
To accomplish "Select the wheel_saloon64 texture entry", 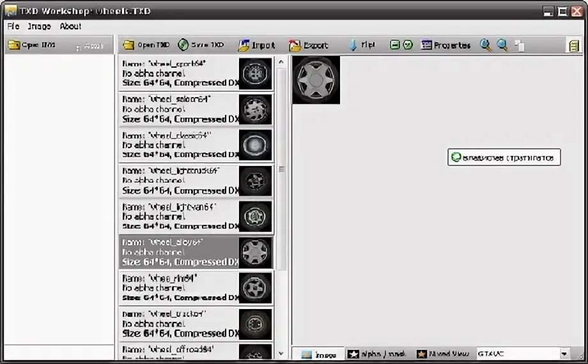I will click(x=196, y=109).
